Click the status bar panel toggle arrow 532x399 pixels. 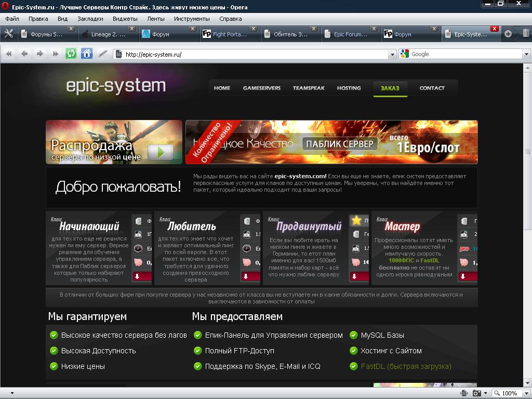pyautogui.click(x=12, y=393)
